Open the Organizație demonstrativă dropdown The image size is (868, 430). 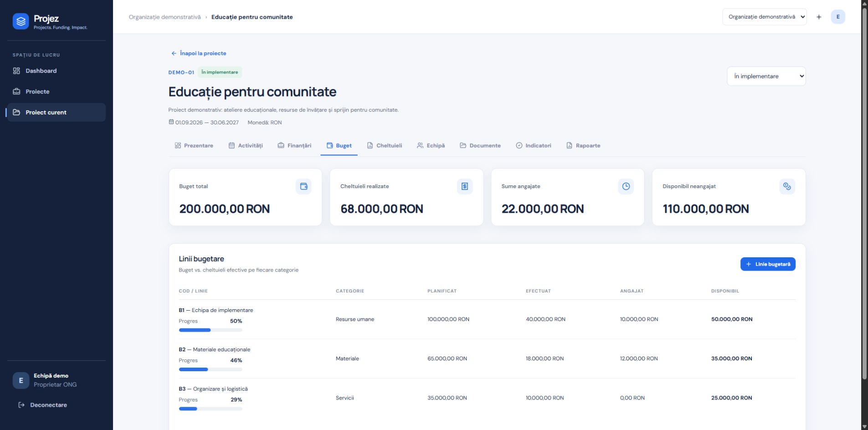(x=765, y=17)
